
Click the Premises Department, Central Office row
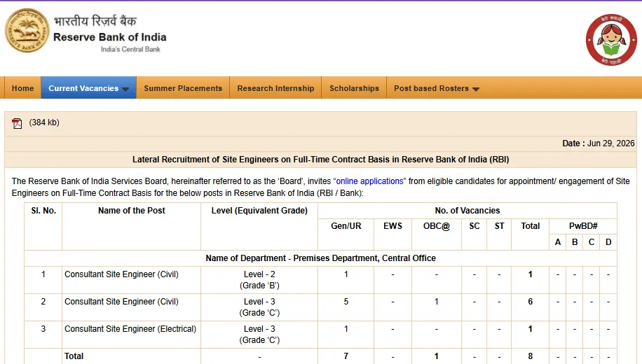coord(320,258)
